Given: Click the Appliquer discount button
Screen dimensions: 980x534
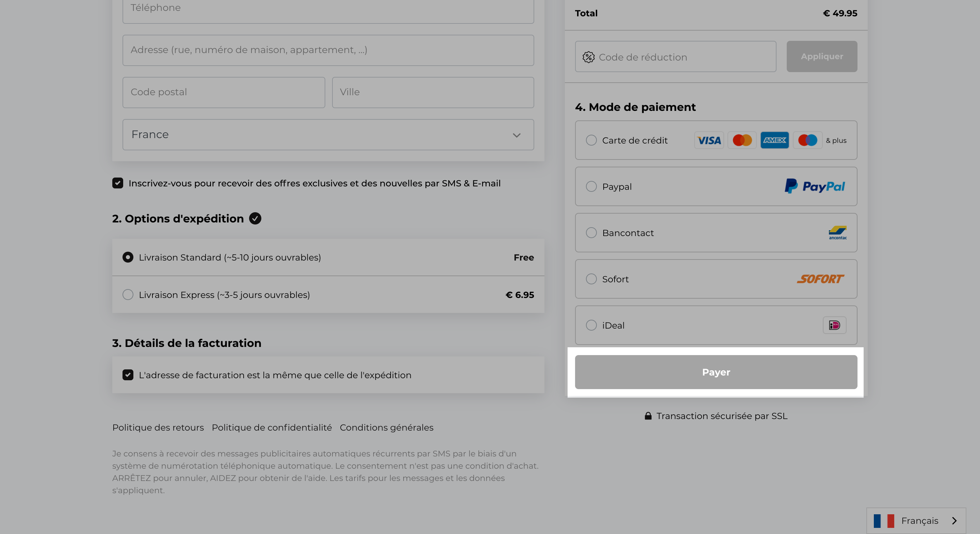Looking at the screenshot, I should (x=822, y=56).
